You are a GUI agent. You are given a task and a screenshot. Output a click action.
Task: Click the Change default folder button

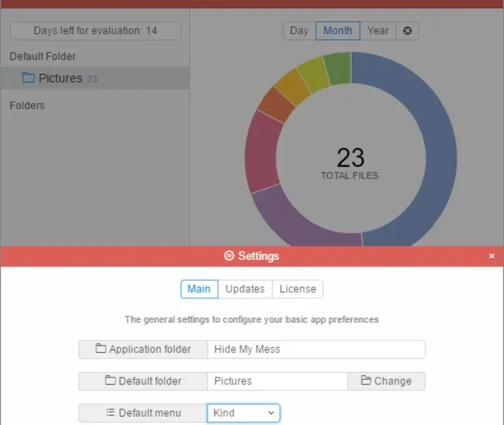click(x=386, y=381)
